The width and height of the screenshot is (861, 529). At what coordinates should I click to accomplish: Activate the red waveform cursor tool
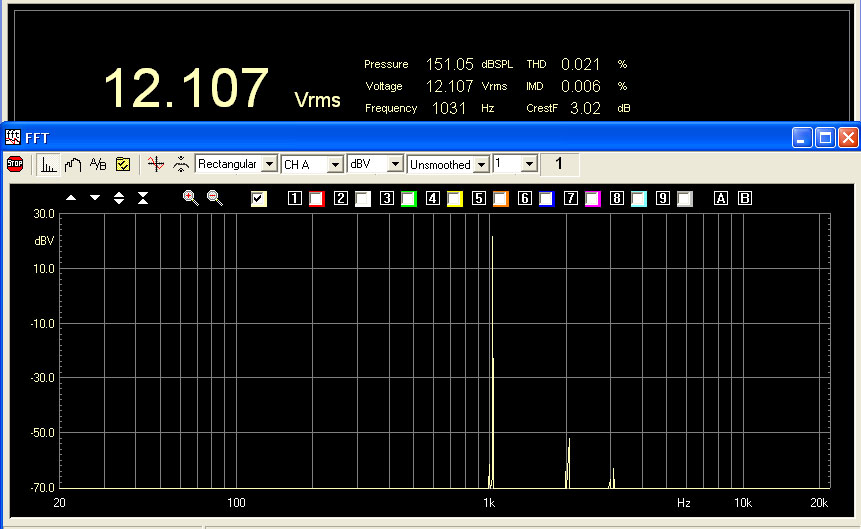[x=155, y=164]
